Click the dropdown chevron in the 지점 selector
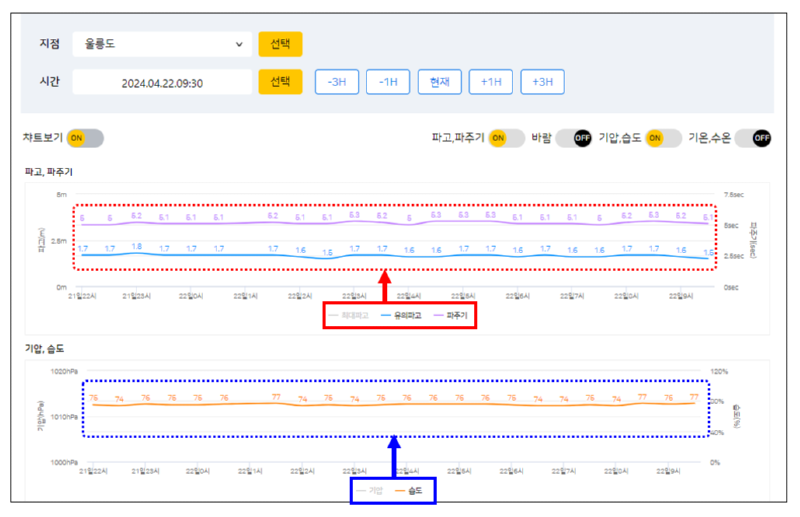800x517 pixels. pos(239,44)
